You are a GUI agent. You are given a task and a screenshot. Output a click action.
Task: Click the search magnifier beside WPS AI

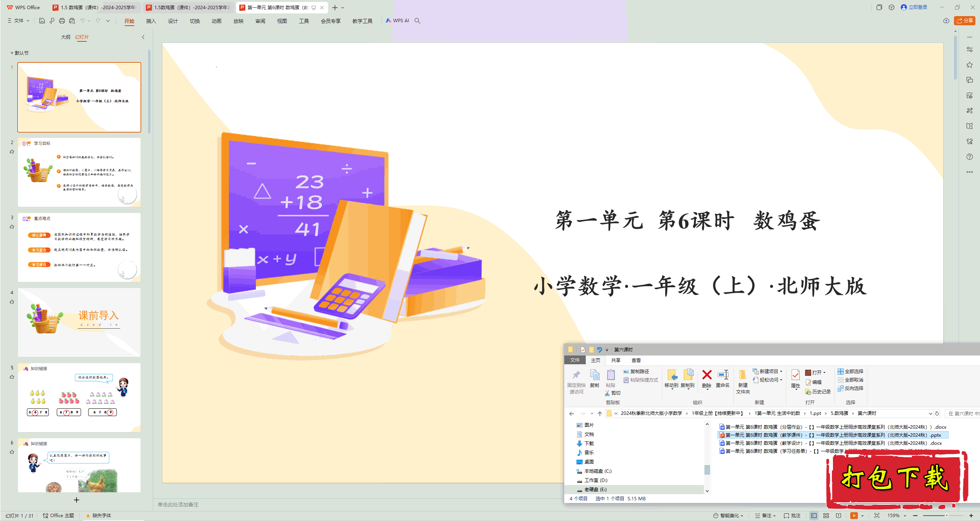pyautogui.click(x=417, y=21)
